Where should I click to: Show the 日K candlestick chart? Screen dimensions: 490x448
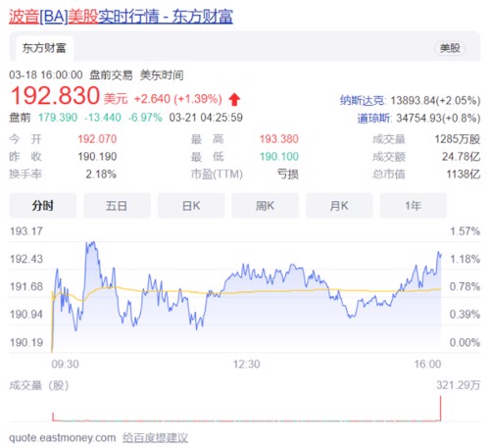191,206
